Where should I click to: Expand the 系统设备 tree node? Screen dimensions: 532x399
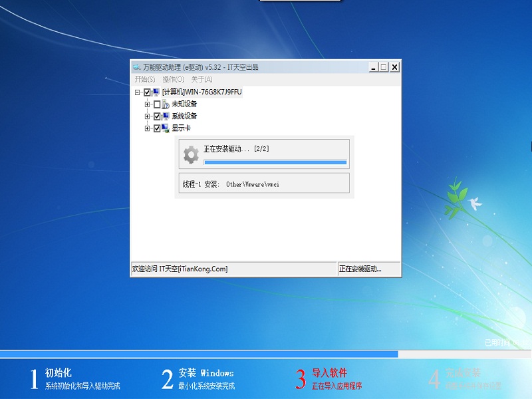point(148,116)
